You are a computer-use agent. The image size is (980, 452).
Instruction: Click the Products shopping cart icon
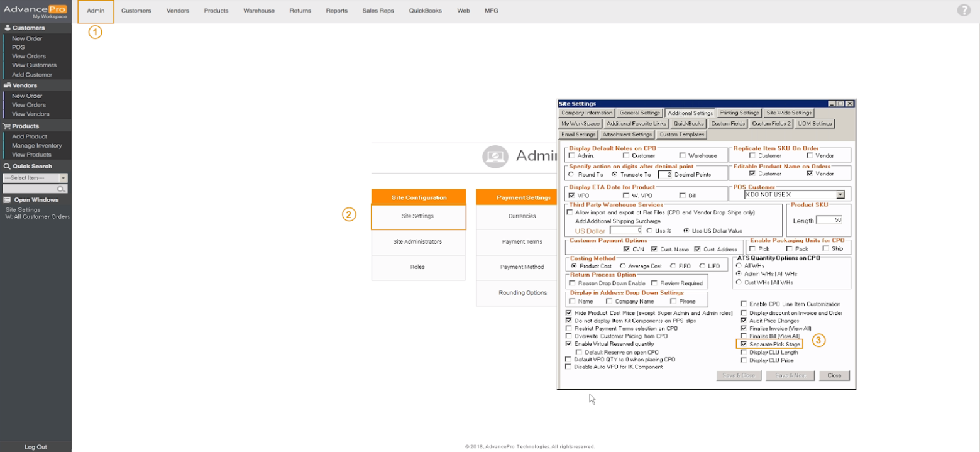8,126
